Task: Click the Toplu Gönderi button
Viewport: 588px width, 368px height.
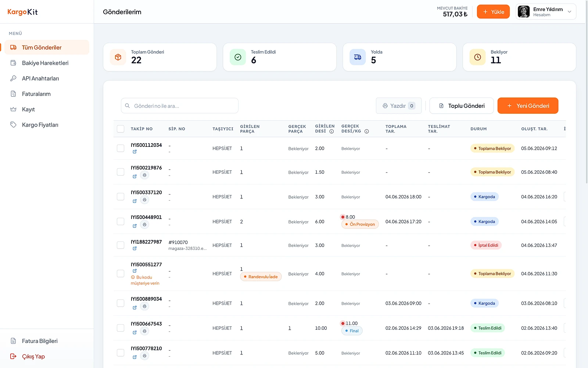Action: (462, 106)
